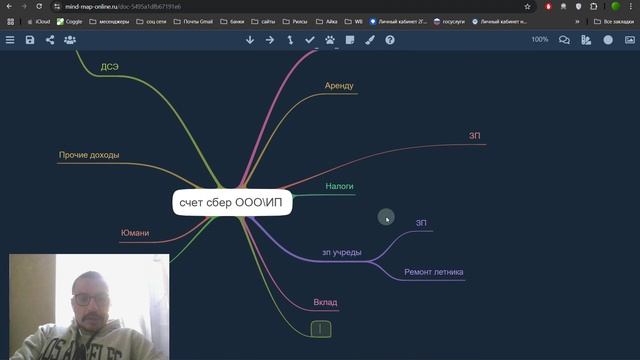640x360 pixels.
Task: Open the apps grid in bookmarks bar
Action: coord(11,22)
